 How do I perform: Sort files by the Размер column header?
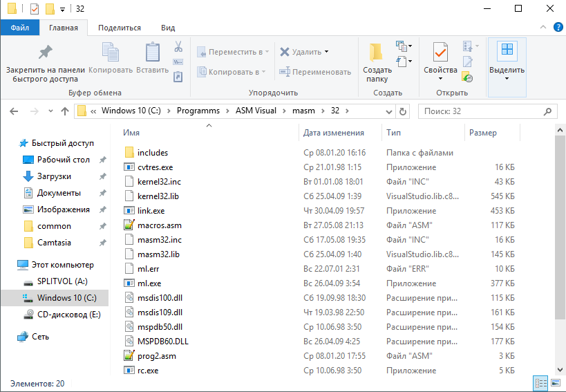tap(482, 133)
